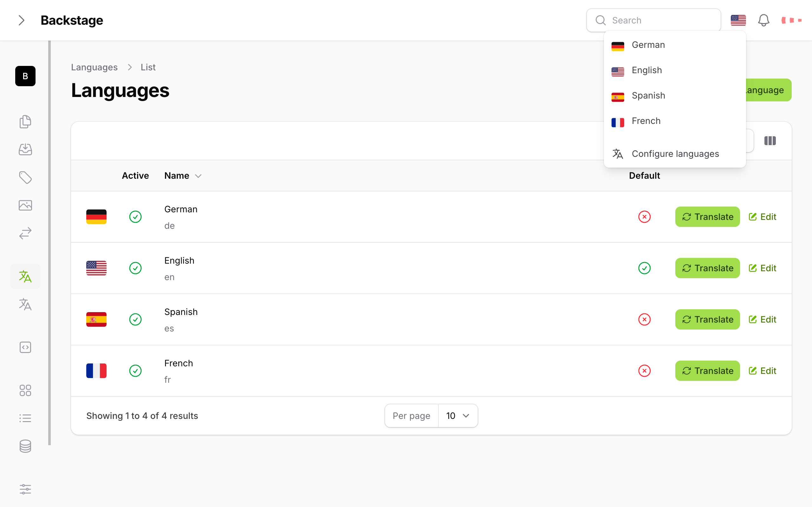Screen dimensions: 812x507
Task: Open the notifications bell
Action: point(763,20)
